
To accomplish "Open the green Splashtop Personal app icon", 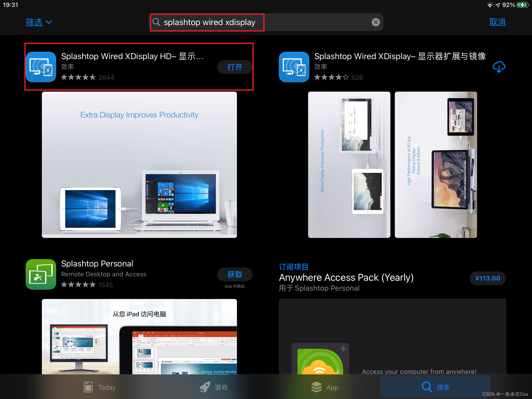I will pos(41,274).
